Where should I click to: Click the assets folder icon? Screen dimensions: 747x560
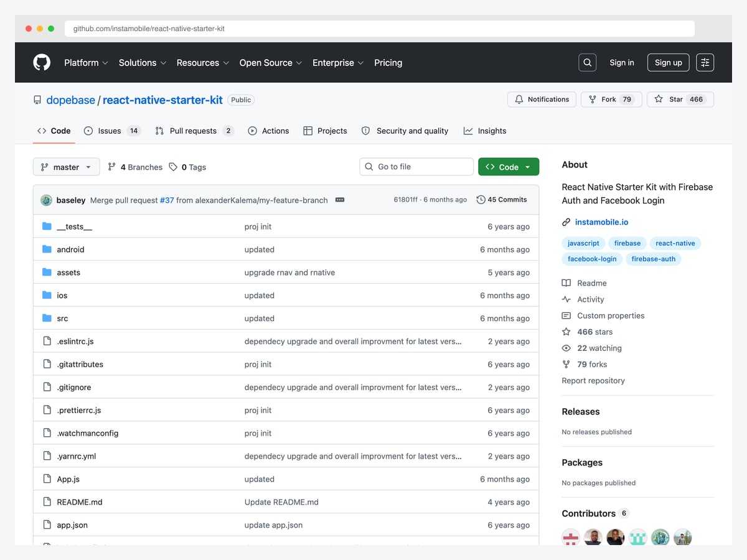pos(47,272)
